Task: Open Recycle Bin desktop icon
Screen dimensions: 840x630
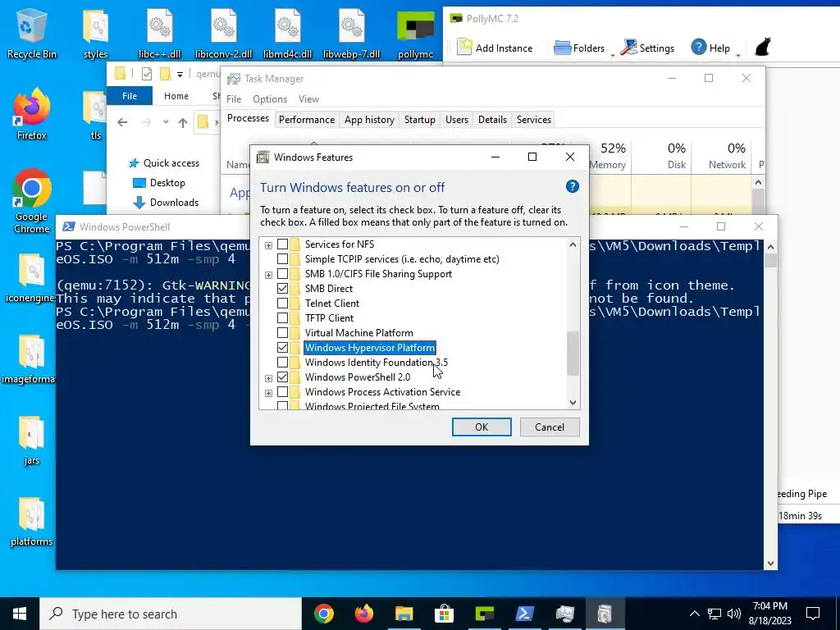Action: click(31, 33)
